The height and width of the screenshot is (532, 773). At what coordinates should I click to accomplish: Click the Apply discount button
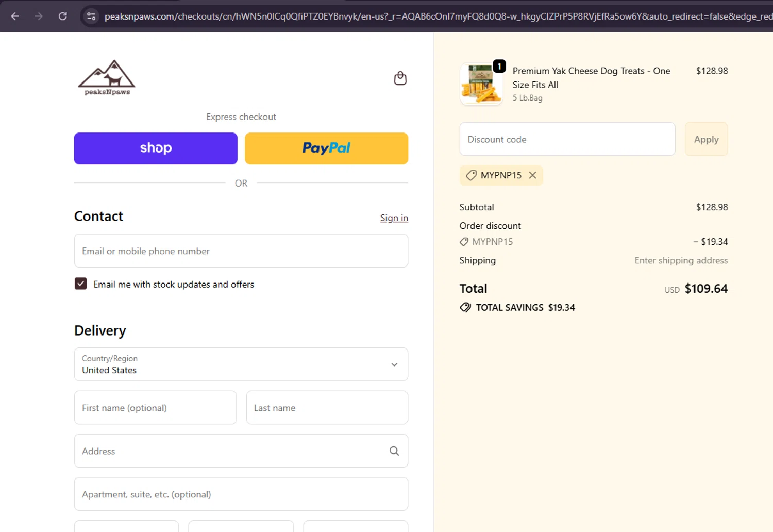tap(706, 139)
